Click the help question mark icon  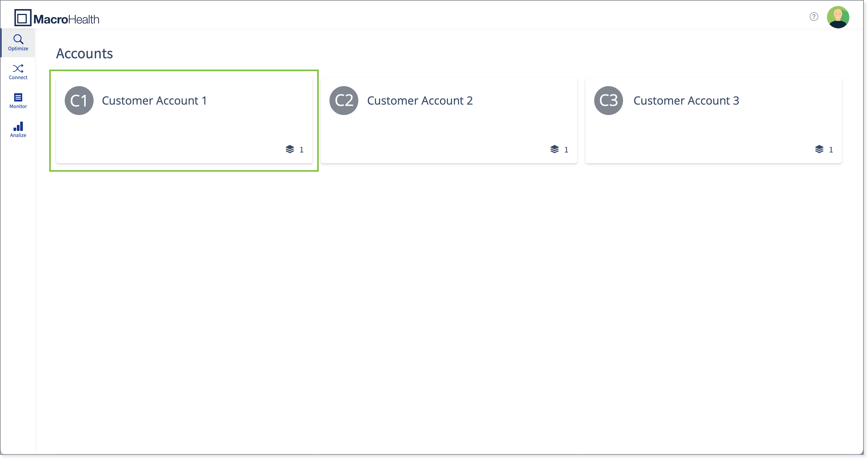(x=814, y=17)
